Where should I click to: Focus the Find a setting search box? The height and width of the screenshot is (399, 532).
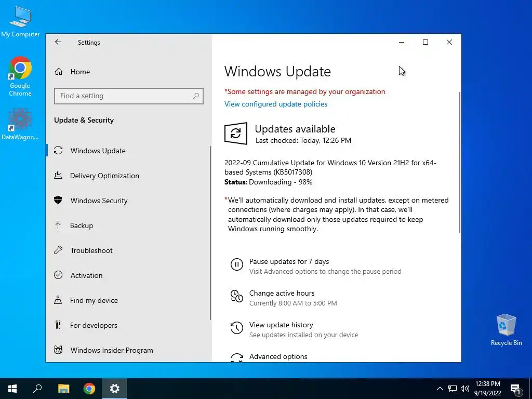coord(129,96)
